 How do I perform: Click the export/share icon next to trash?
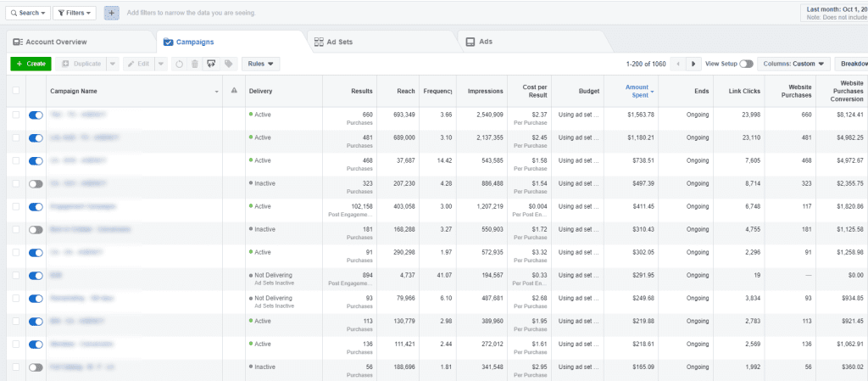tap(211, 64)
